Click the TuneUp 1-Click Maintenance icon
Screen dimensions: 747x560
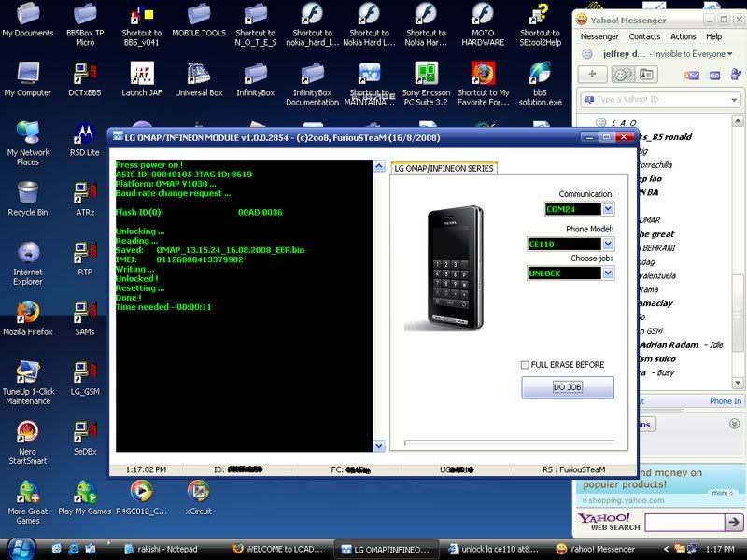[28, 383]
